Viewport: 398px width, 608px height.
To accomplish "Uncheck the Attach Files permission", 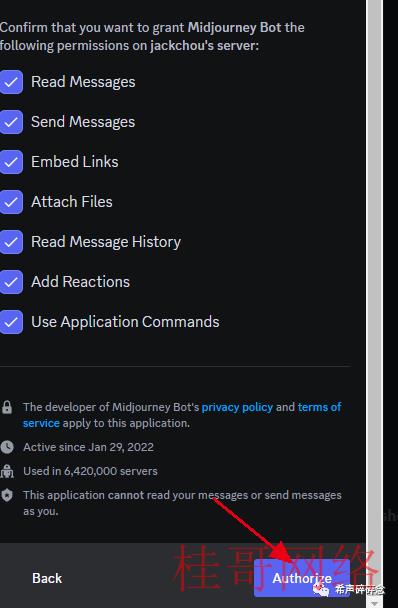I will pos(11,202).
